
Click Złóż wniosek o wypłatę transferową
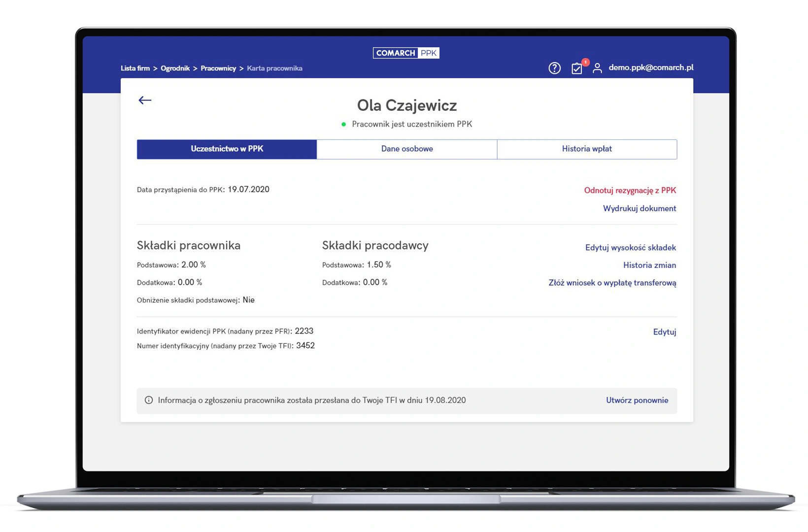[612, 283]
